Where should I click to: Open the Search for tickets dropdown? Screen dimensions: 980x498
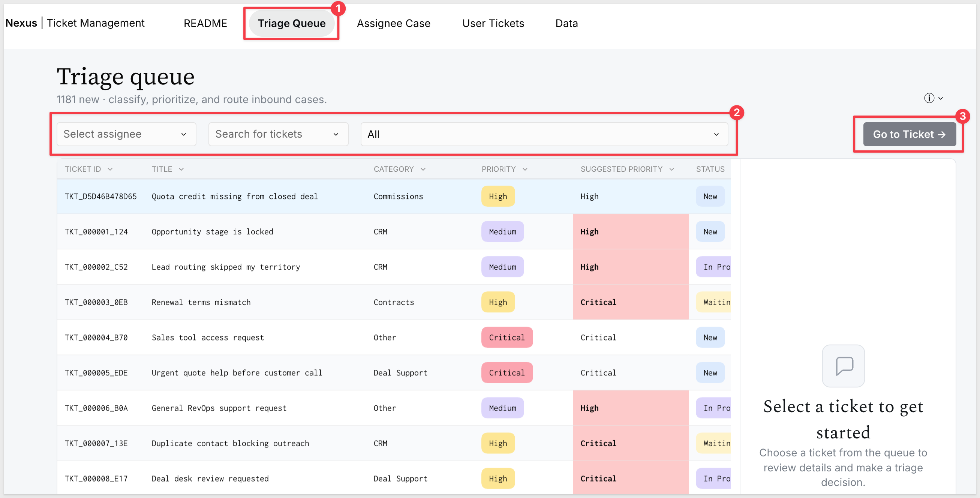[279, 134]
